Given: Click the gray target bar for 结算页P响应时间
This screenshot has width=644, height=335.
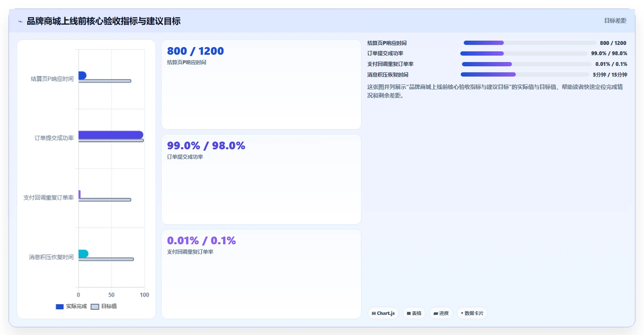Looking at the screenshot, I should click(x=105, y=81).
